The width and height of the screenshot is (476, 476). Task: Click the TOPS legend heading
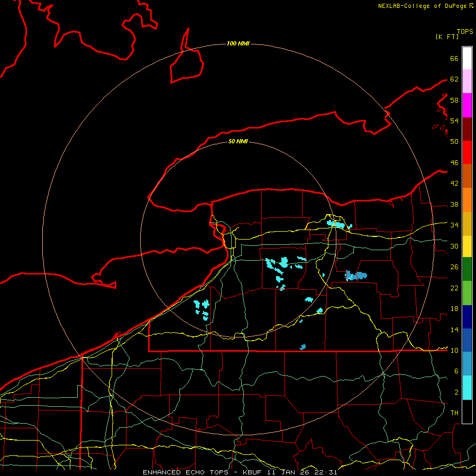(x=465, y=32)
